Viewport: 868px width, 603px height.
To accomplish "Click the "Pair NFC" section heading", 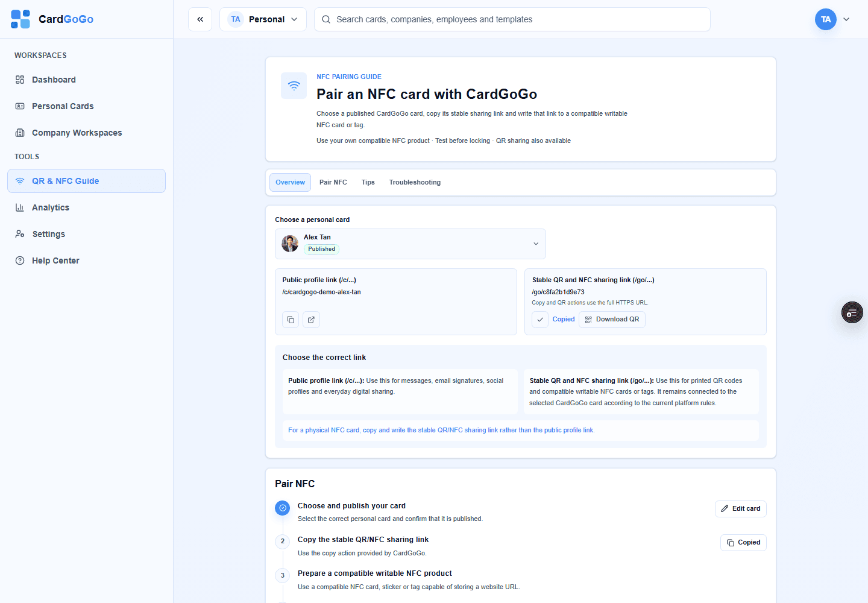I will 295,484.
